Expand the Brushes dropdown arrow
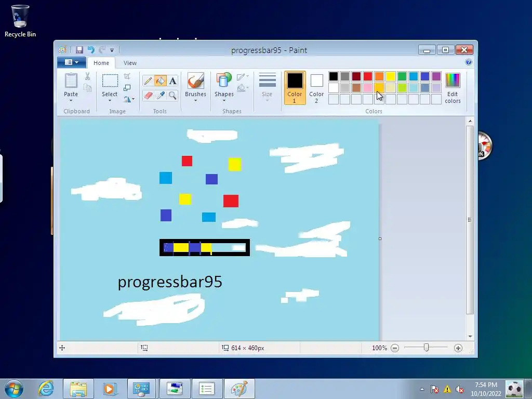 pyautogui.click(x=195, y=101)
